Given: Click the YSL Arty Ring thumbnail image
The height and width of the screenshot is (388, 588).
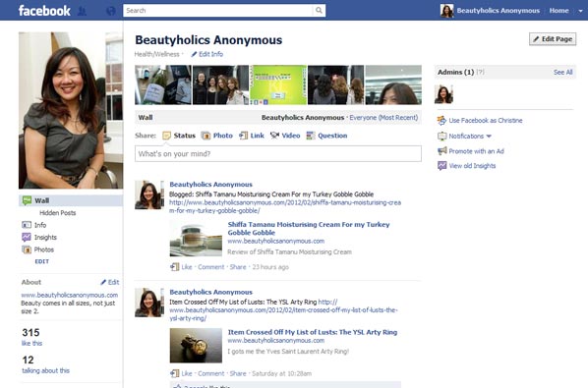Looking at the screenshot, I should 196,346.
